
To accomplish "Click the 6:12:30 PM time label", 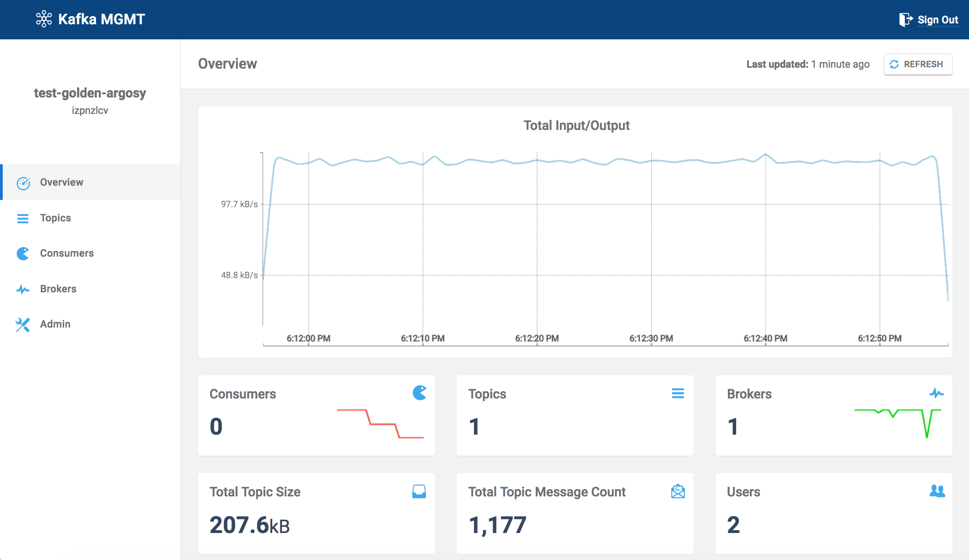I will (x=651, y=338).
